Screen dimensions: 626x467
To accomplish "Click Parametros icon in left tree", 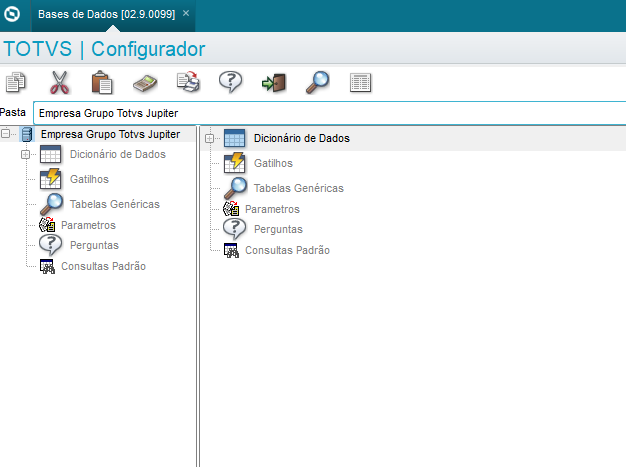I will pyautogui.click(x=47, y=225).
